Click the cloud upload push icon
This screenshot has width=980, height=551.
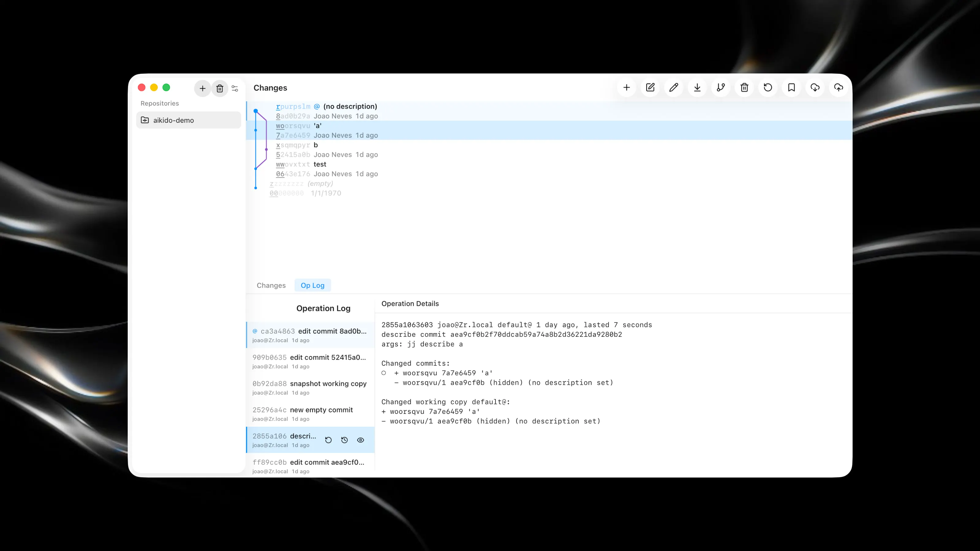[x=839, y=88]
